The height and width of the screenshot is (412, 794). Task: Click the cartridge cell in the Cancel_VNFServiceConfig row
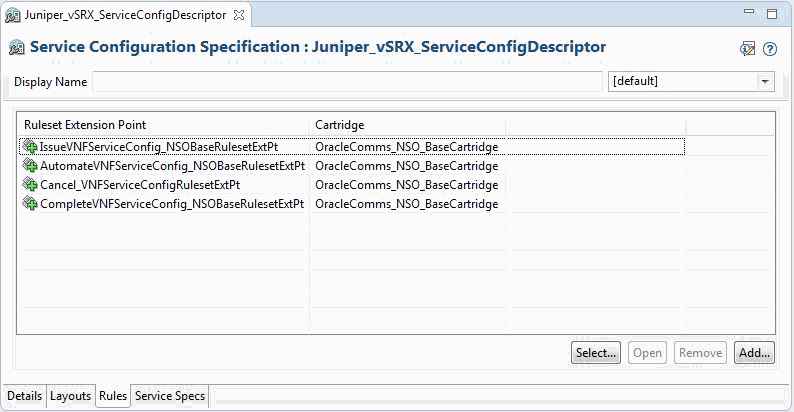pos(407,185)
